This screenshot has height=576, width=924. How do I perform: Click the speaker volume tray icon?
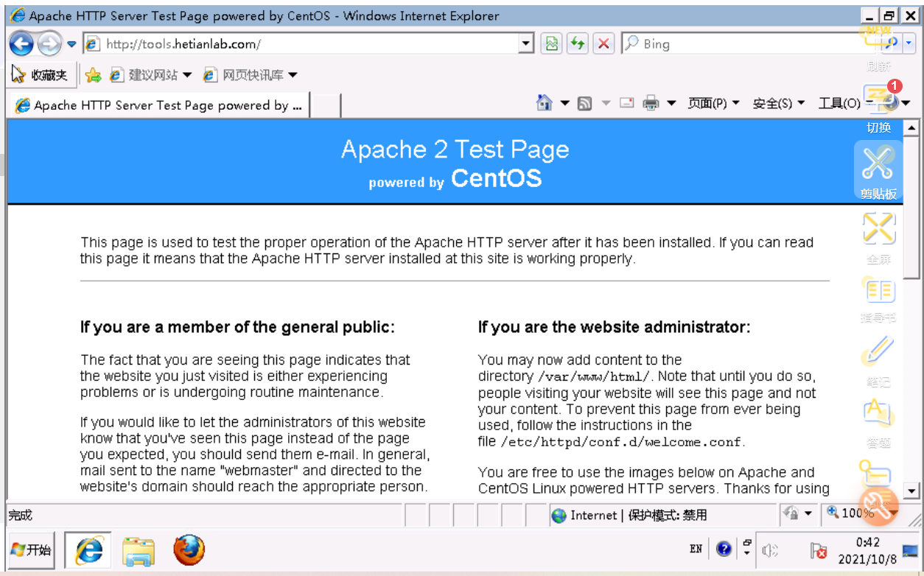[x=771, y=550]
